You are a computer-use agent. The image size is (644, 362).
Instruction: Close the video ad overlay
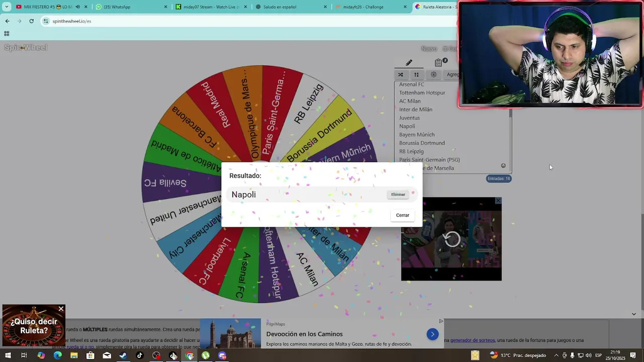point(498,201)
